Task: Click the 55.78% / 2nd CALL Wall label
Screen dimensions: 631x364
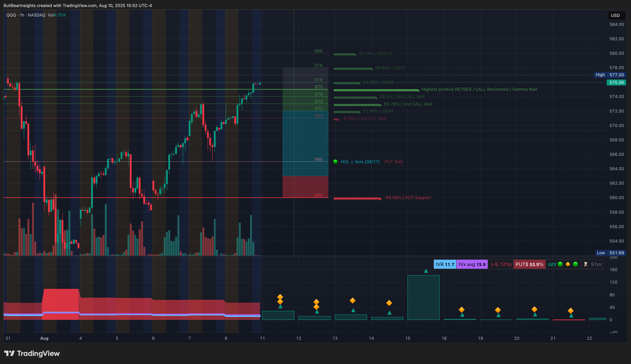Action: tap(408, 104)
